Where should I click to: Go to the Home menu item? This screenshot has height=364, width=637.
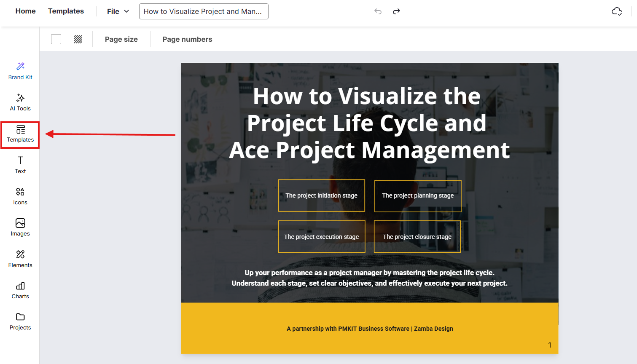pos(25,11)
